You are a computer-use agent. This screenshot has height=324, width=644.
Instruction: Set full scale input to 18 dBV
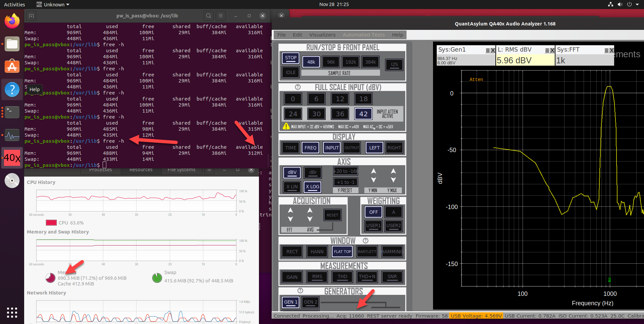(363, 99)
